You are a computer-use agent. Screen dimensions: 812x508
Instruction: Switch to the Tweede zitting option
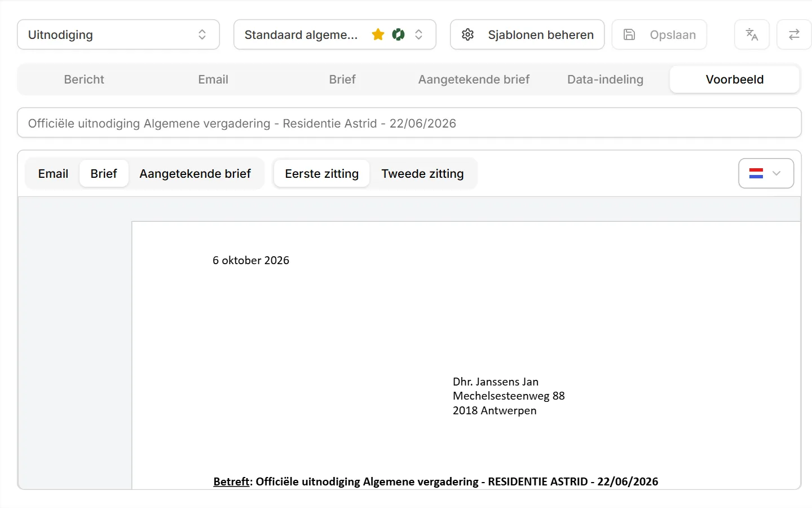422,174
